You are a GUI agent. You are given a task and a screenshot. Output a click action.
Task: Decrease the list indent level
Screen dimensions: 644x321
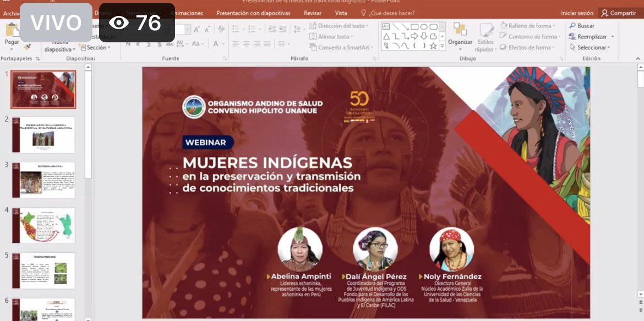pos(272,29)
